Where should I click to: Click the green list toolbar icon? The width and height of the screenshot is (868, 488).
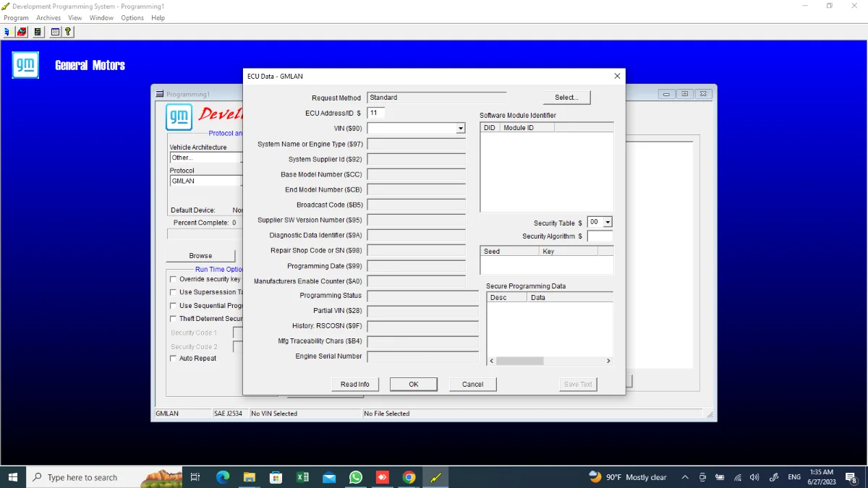tap(38, 32)
